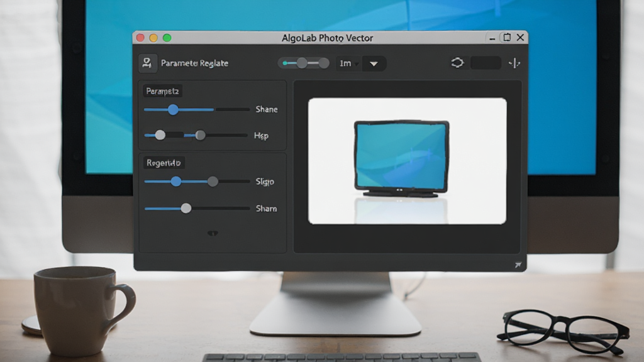Click the gray handle on the Sligo slider
The height and width of the screenshot is (362, 644).
tap(213, 182)
